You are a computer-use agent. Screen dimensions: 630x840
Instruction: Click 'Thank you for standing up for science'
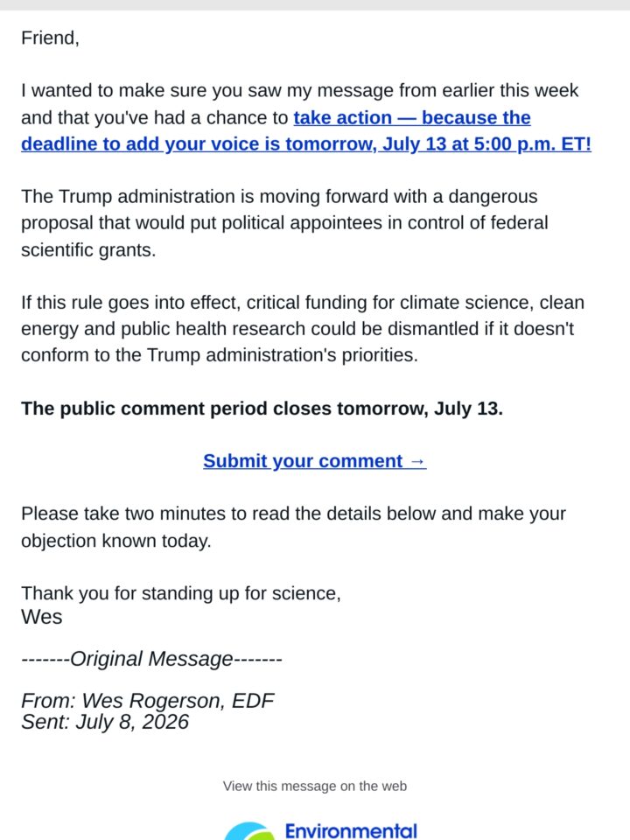[x=180, y=593]
